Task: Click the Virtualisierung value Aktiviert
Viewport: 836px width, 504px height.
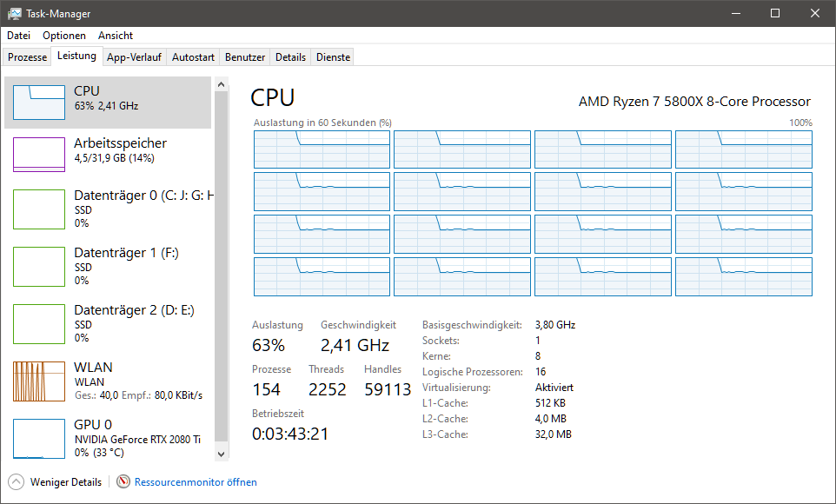Action: (x=554, y=388)
